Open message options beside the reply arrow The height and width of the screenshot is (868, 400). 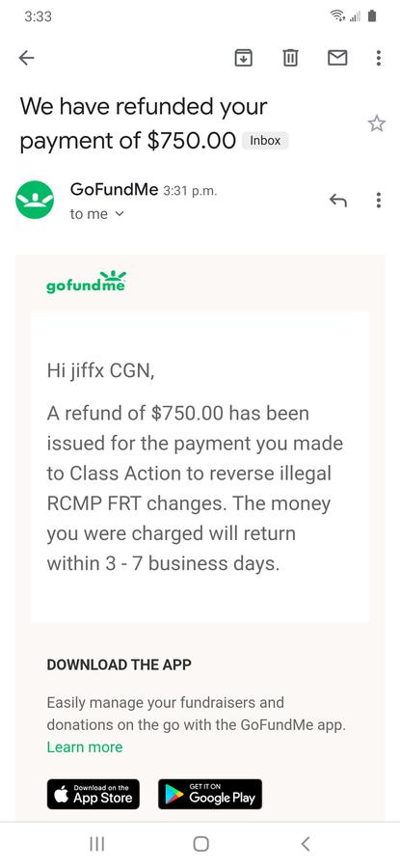pyautogui.click(x=379, y=200)
